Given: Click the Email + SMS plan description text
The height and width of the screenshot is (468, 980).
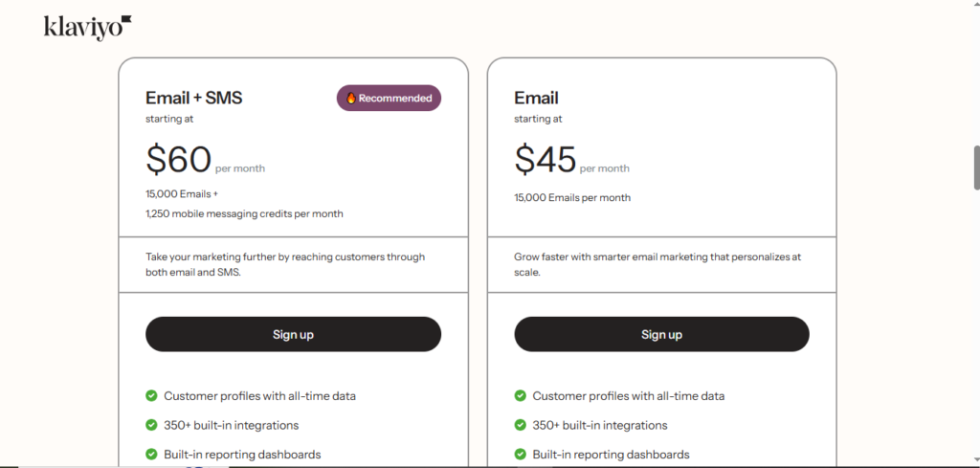Looking at the screenshot, I should [x=285, y=264].
